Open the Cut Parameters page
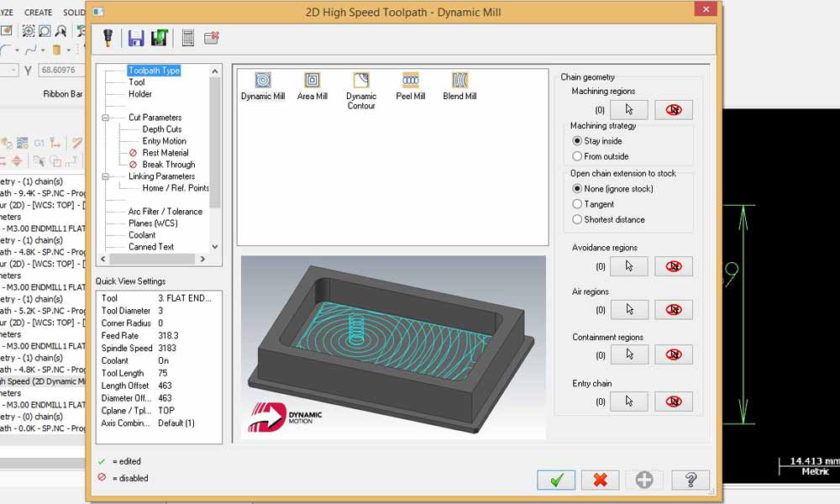The height and width of the screenshot is (504, 840). tap(155, 118)
